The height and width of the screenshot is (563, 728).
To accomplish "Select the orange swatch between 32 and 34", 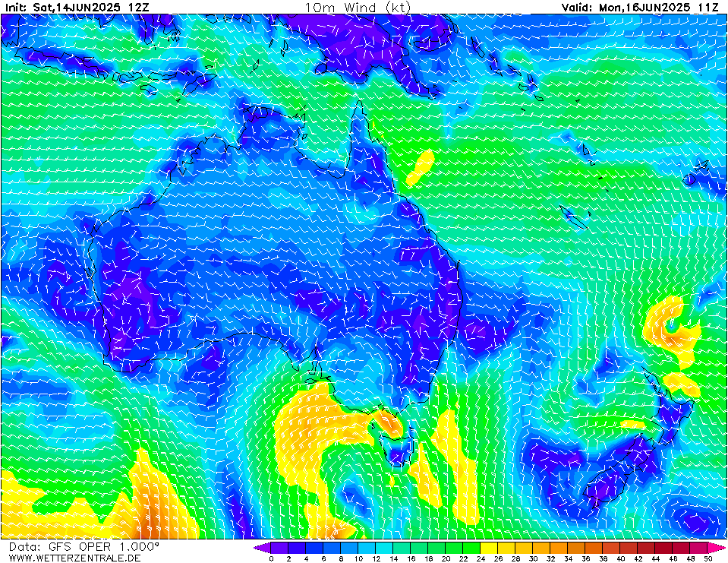I will coord(559,548).
